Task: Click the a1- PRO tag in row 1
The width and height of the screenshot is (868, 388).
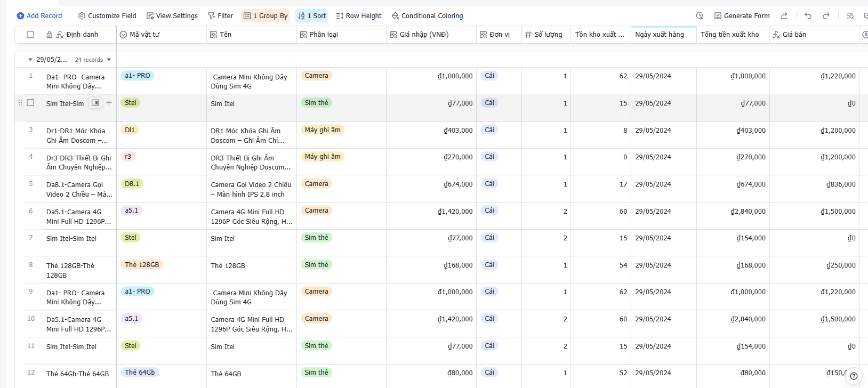Action: (x=138, y=76)
